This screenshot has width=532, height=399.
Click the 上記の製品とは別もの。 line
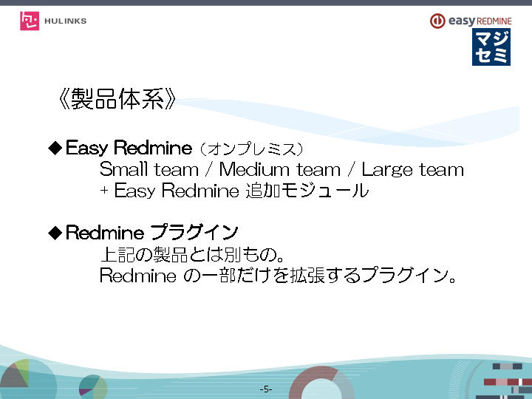192,255
